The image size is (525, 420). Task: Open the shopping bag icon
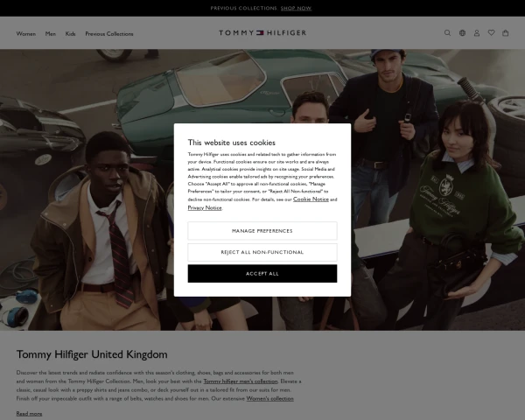click(506, 33)
